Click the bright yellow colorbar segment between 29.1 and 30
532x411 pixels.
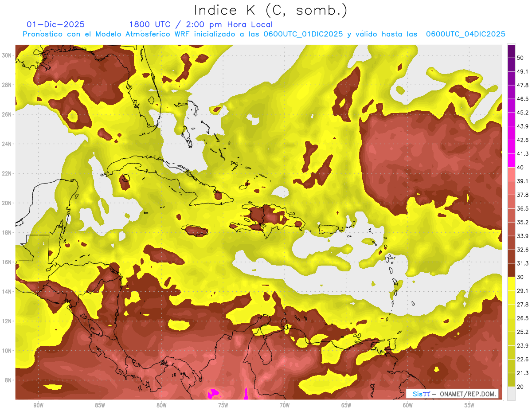coord(511,284)
